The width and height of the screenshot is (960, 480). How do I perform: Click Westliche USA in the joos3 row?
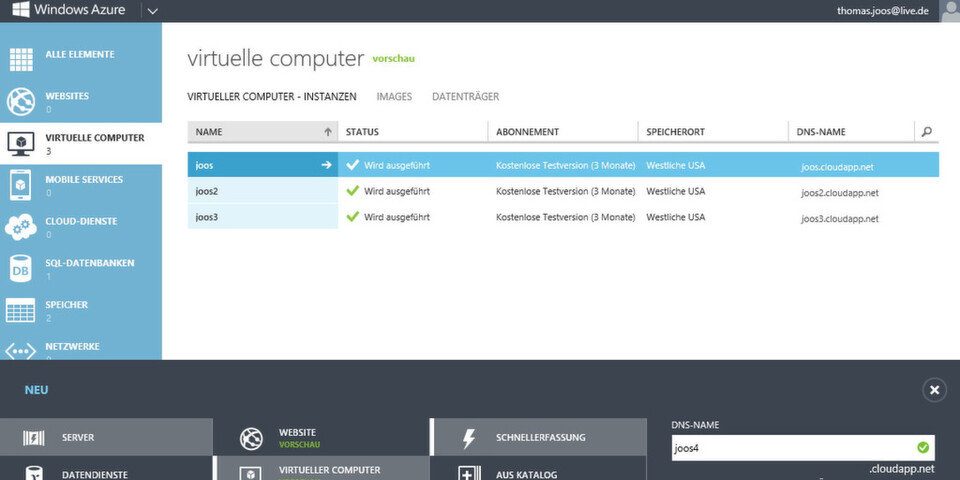675,217
